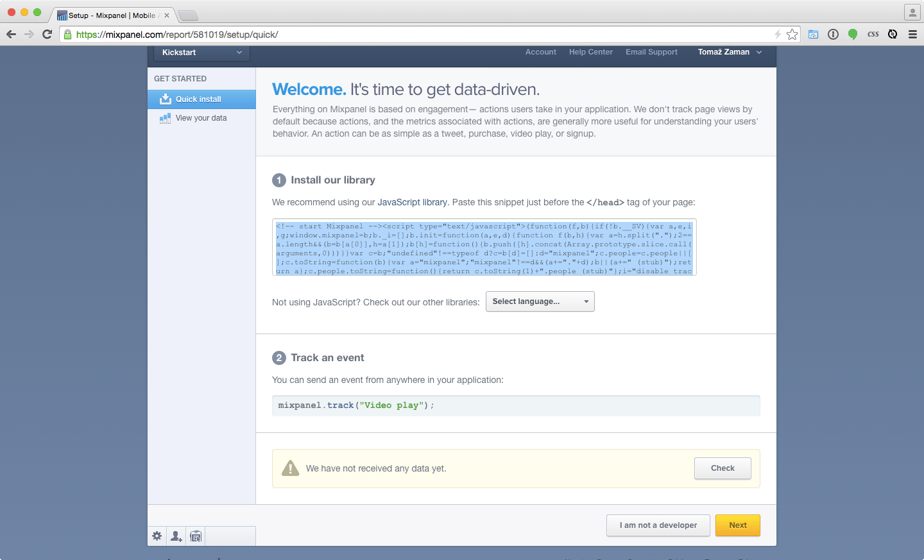Click the Check button

(723, 468)
